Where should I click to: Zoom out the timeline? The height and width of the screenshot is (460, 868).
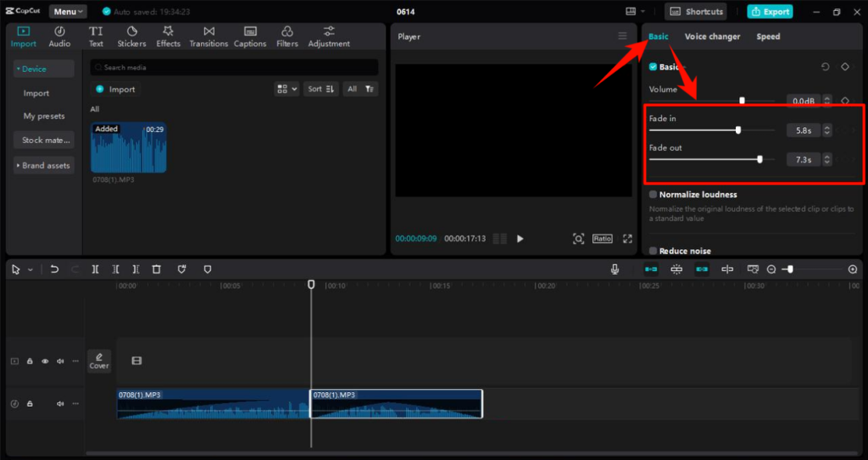[771, 269]
